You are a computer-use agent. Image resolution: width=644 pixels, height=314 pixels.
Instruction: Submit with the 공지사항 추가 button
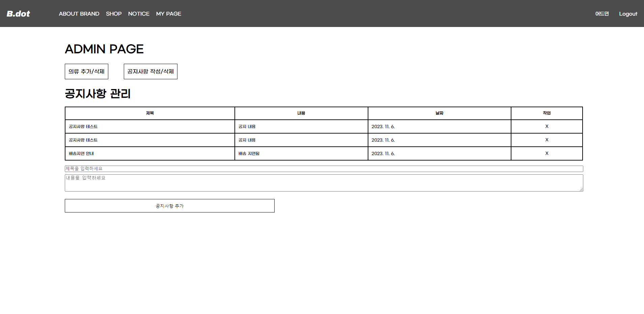click(170, 206)
